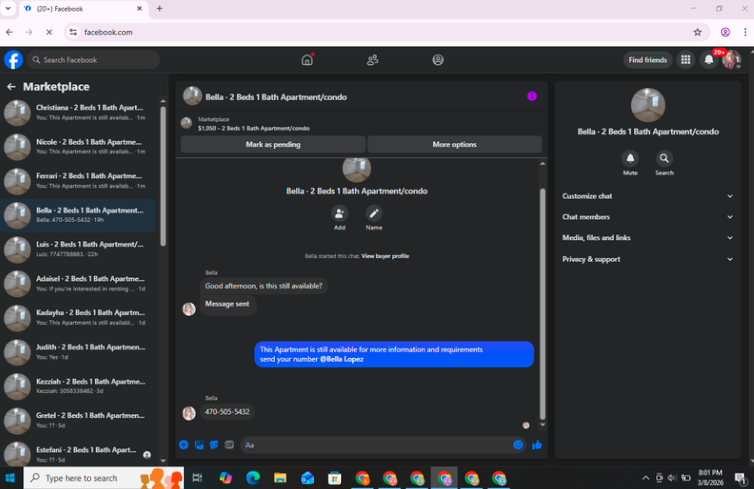
Task: Close the Facebook browser tab
Action: click(x=139, y=9)
